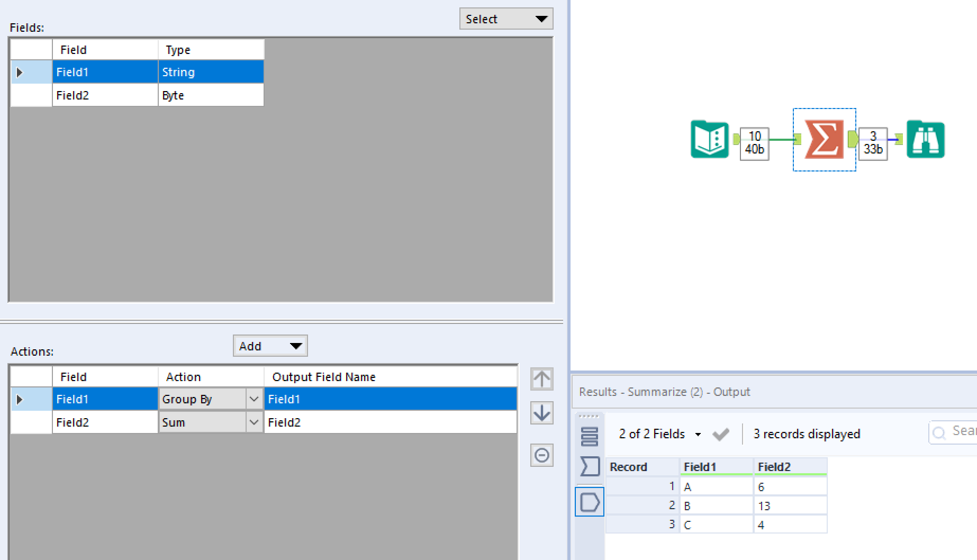This screenshot has height=560, width=977.
Task: Click the metadata sigma icon in Results pane
Action: click(x=589, y=467)
